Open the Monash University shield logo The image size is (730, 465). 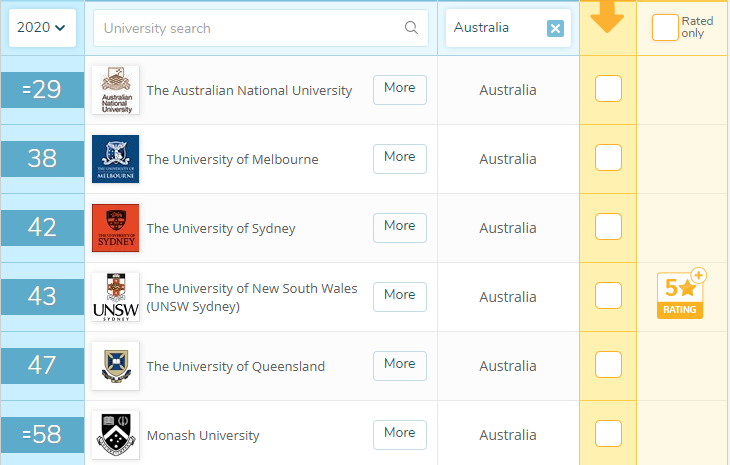pos(115,435)
